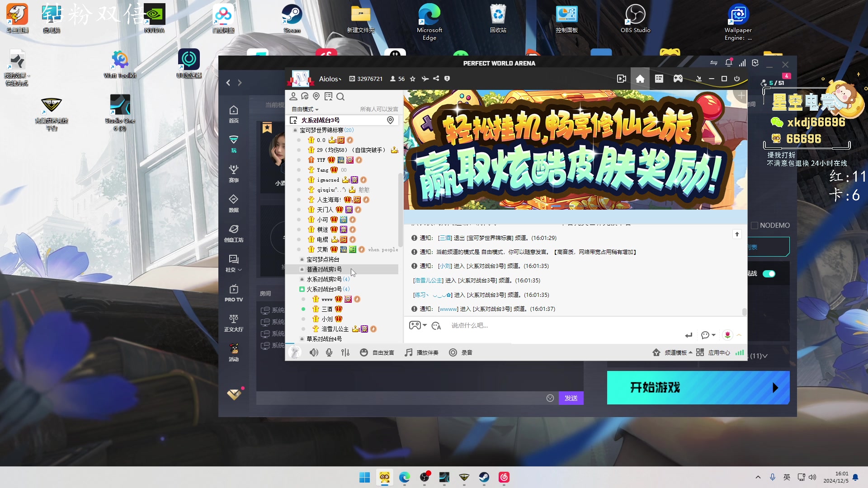Open the 自由模式 mode dropdown

coord(305,109)
